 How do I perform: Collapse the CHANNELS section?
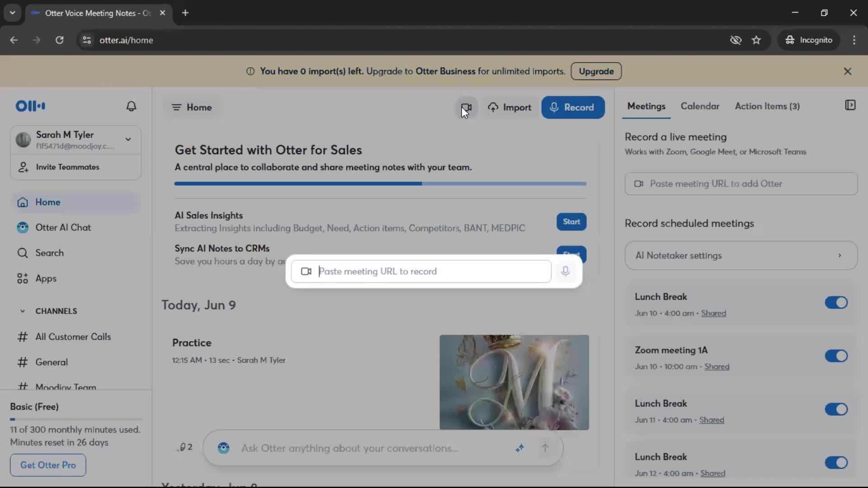pos(23,311)
